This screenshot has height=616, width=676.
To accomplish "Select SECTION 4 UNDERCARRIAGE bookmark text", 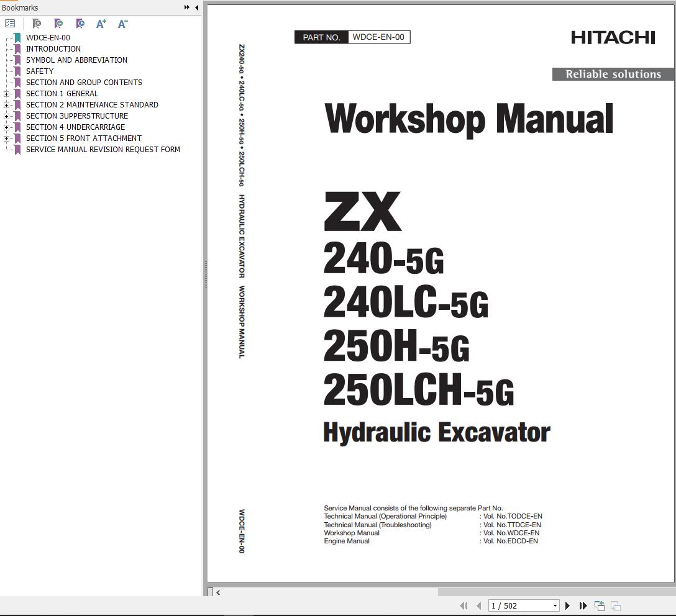I will click(75, 127).
